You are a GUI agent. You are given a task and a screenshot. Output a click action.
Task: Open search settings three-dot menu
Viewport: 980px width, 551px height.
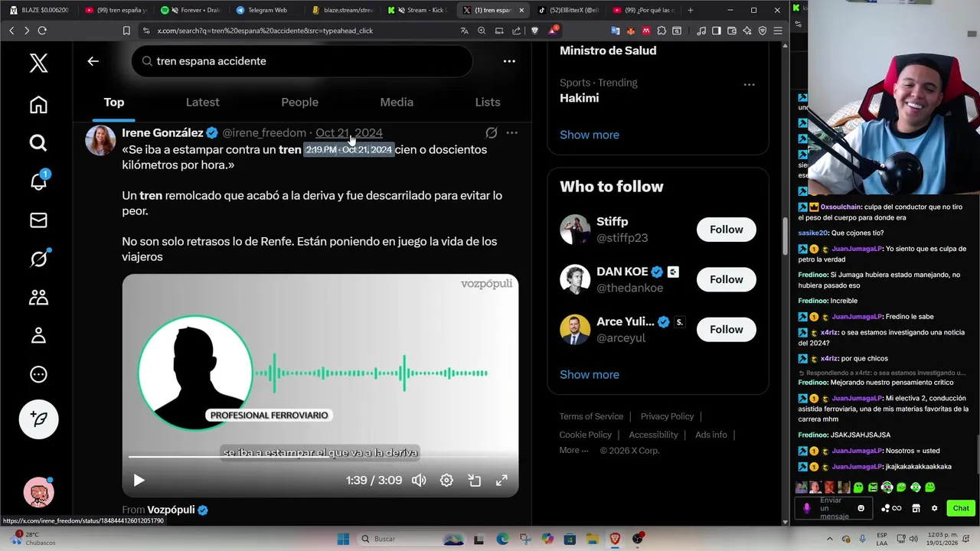click(509, 61)
